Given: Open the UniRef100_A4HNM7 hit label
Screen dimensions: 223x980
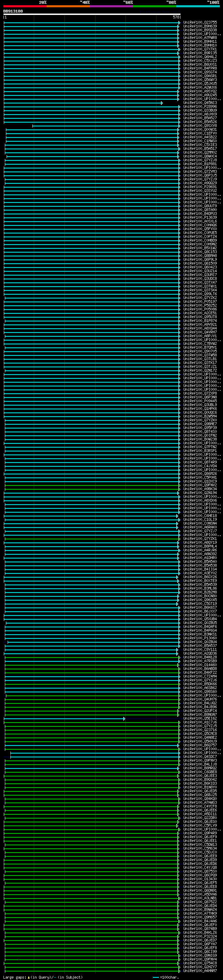Looking at the screenshot, I should 200,971.
